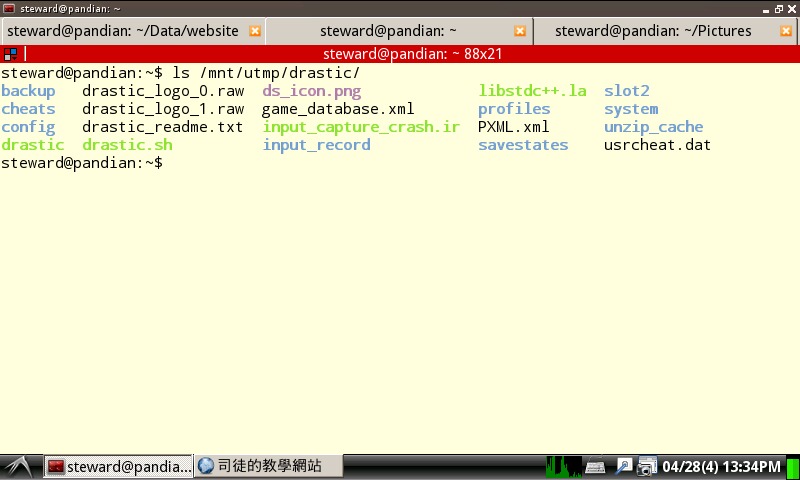Activate the steward@pandia... taskbar button

point(118,466)
